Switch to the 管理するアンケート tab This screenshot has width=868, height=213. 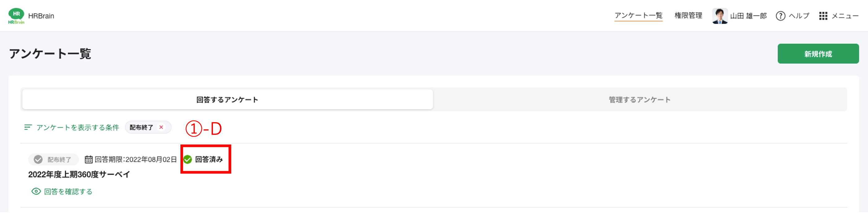[x=640, y=100]
